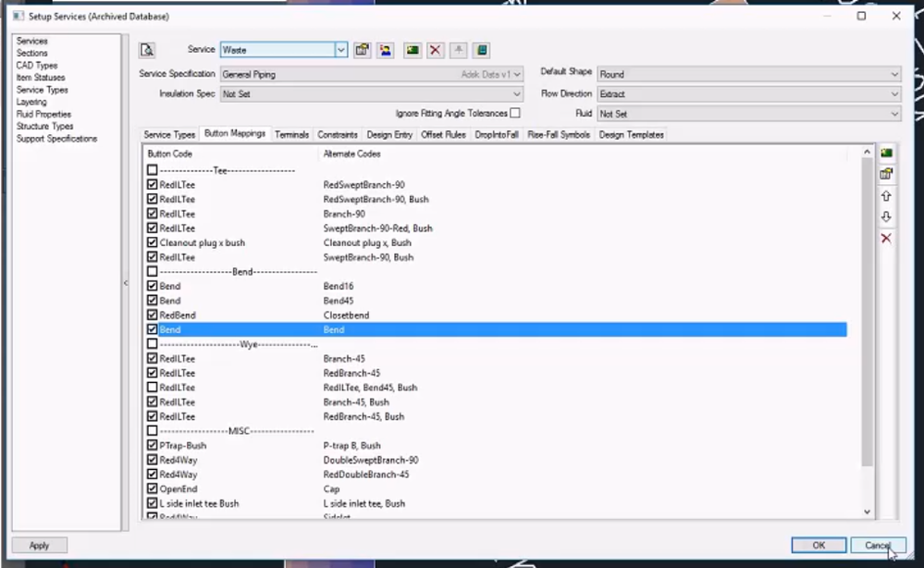Uncheck the PTrap-Bush row checkbox
The height and width of the screenshot is (568, 924).
tap(152, 445)
